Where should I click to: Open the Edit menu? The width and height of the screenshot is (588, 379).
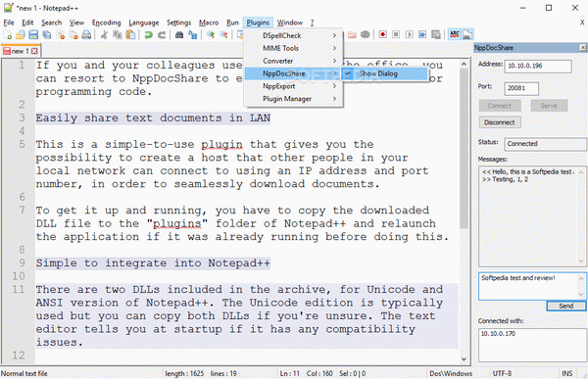[x=27, y=23]
